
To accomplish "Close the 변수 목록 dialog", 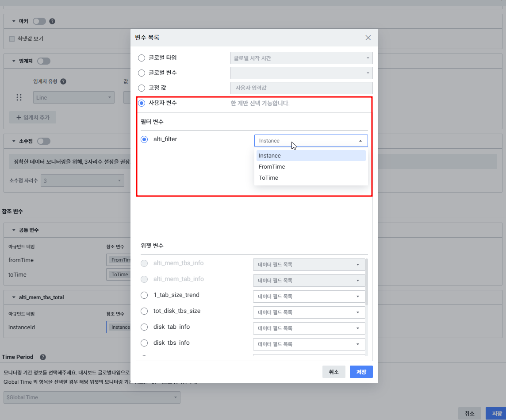I will 368,38.
